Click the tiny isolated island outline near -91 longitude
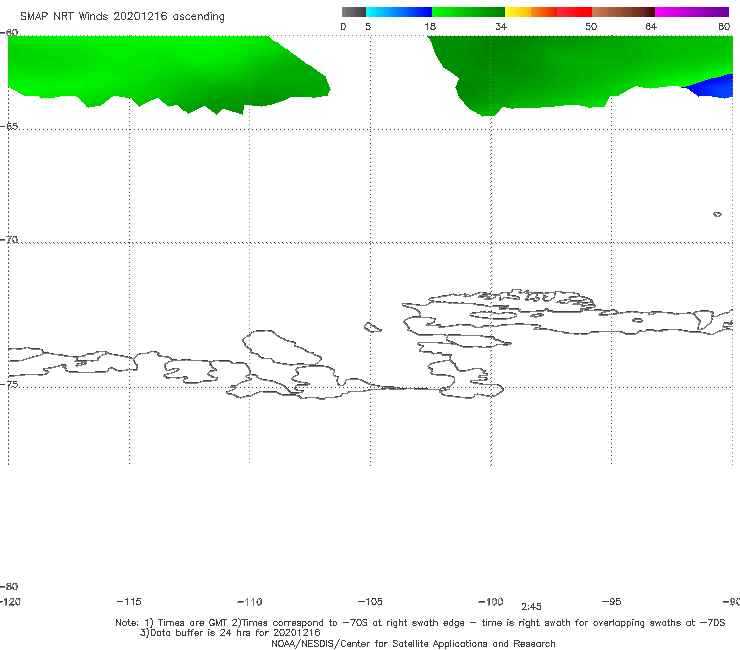This screenshot has width=740, height=650. (x=717, y=214)
